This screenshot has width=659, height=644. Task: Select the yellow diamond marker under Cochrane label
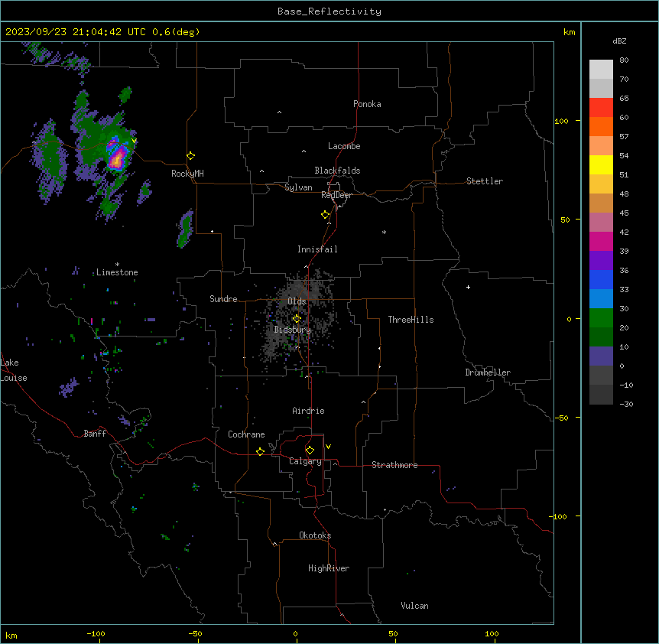(260, 451)
